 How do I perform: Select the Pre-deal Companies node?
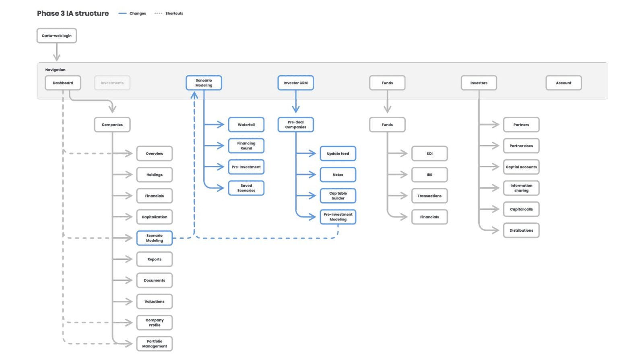tap(295, 125)
